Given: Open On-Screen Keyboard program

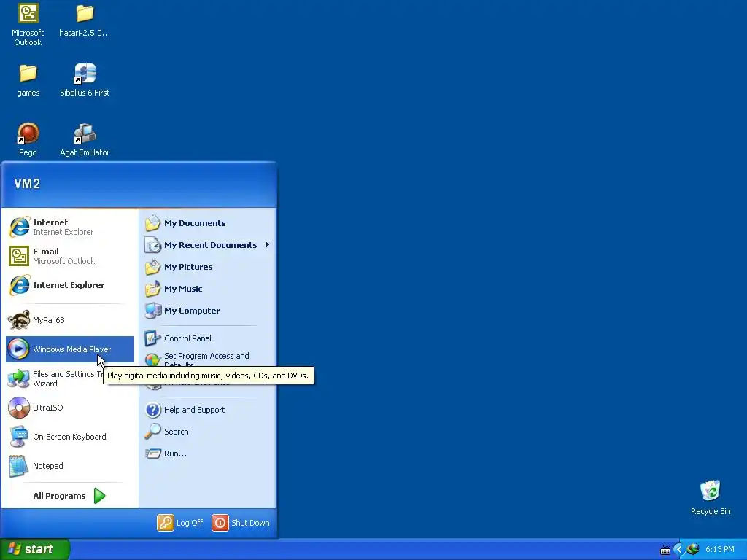Looking at the screenshot, I should pyautogui.click(x=69, y=437).
